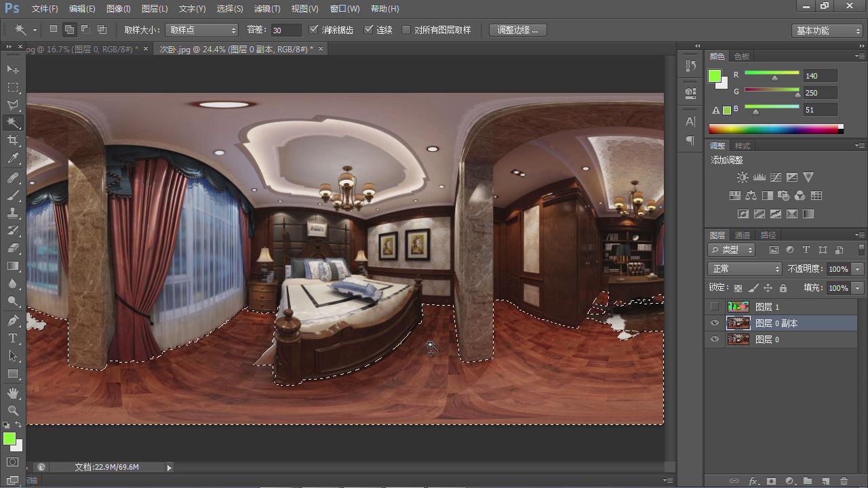Select the Brush tool
This screenshot has width=868, height=488.
point(13,195)
